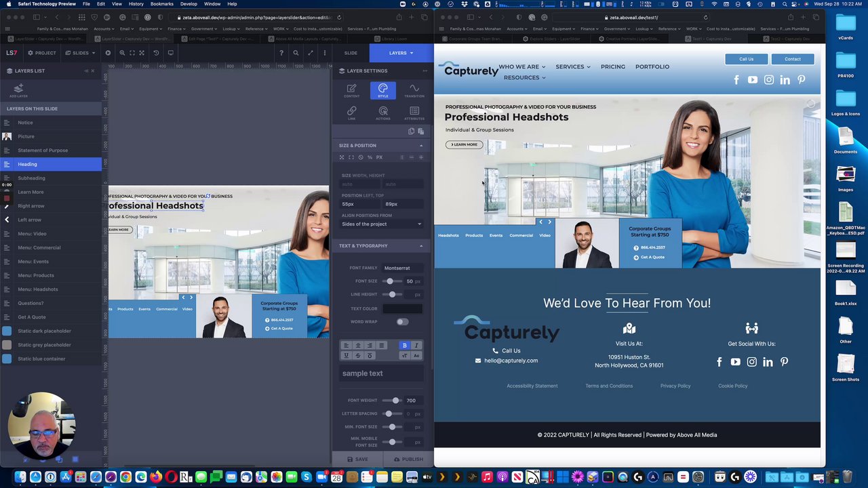Open the Layers dropdown tab
Screen dimensions: 868x488
(401, 53)
